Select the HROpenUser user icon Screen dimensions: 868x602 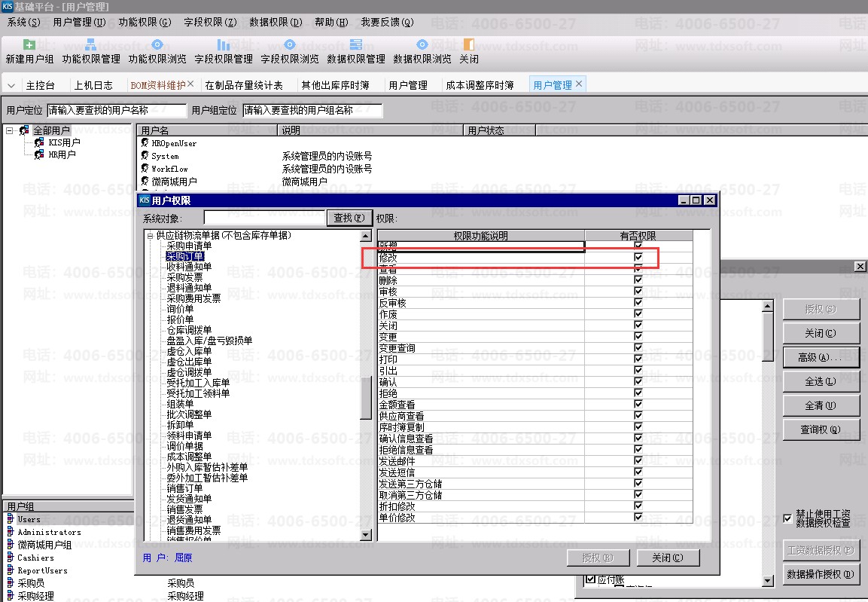pyautogui.click(x=145, y=143)
